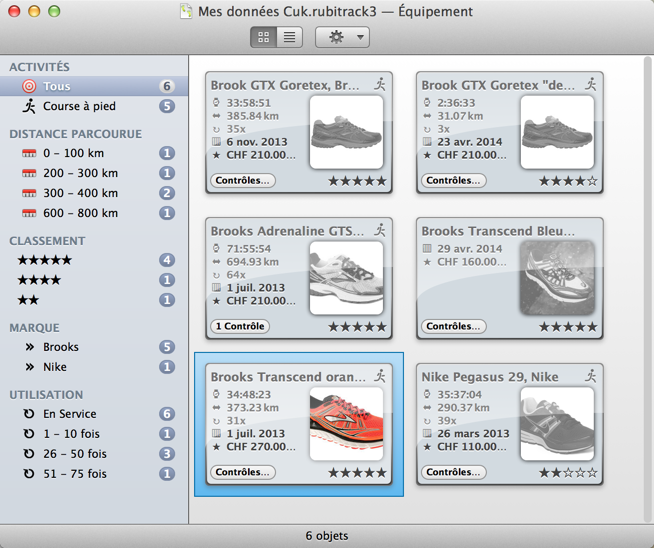Image resolution: width=654 pixels, height=548 pixels.
Task: Click Brooks Adrenaline GTS shoe thumbnail
Action: [346, 278]
